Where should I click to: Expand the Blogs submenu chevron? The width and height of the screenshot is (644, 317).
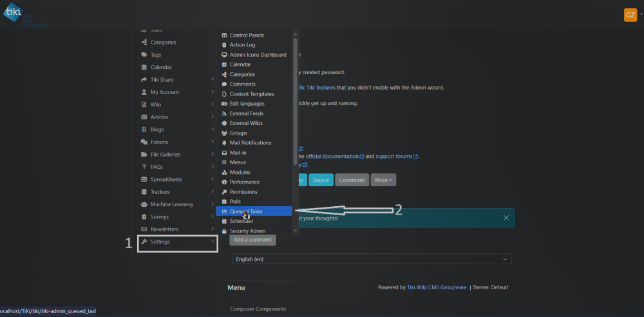213,129
